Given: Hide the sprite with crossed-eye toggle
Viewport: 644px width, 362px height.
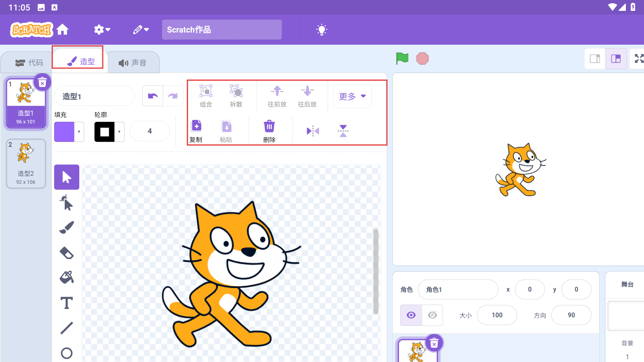Looking at the screenshot, I should click(433, 315).
